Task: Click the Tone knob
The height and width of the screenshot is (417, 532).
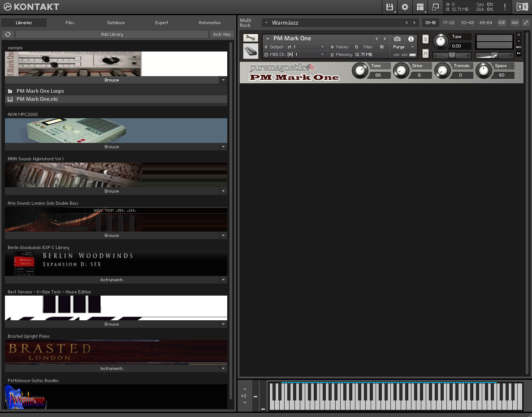Action: [x=360, y=70]
